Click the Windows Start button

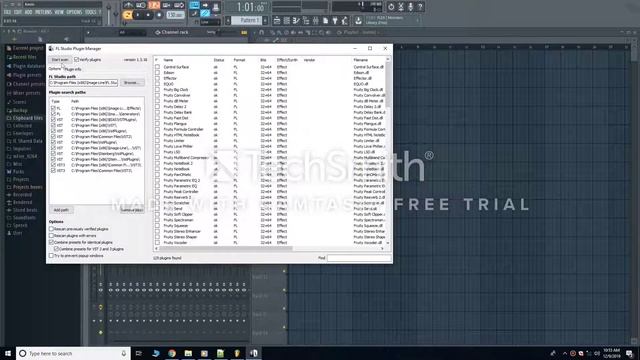pos(8,353)
